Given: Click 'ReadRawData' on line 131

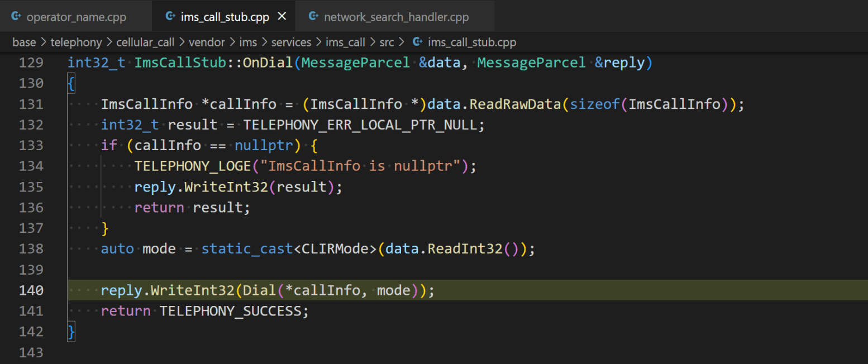Looking at the screenshot, I should [515, 104].
